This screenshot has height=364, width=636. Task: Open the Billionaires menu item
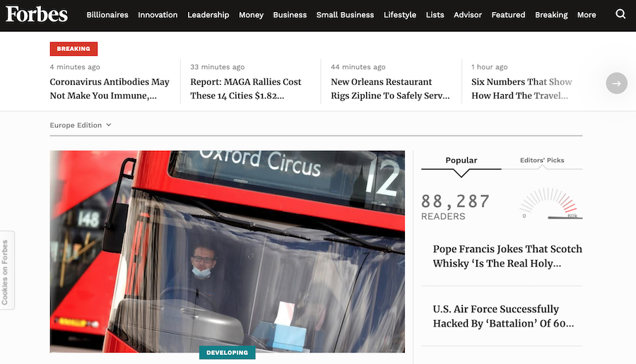click(x=107, y=15)
